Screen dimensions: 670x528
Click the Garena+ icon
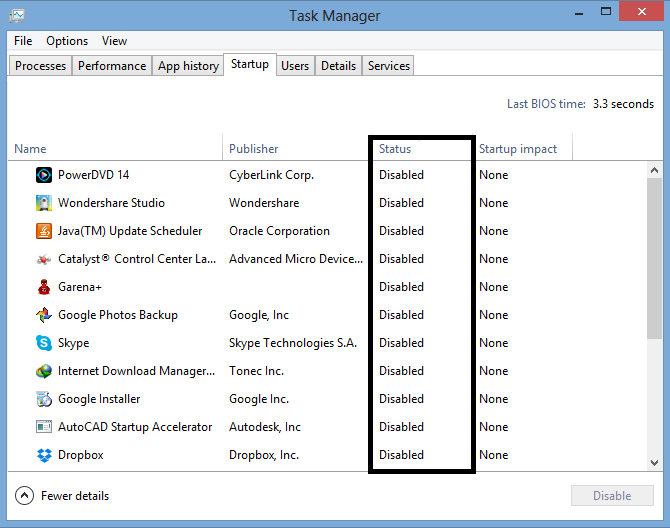coord(44,287)
